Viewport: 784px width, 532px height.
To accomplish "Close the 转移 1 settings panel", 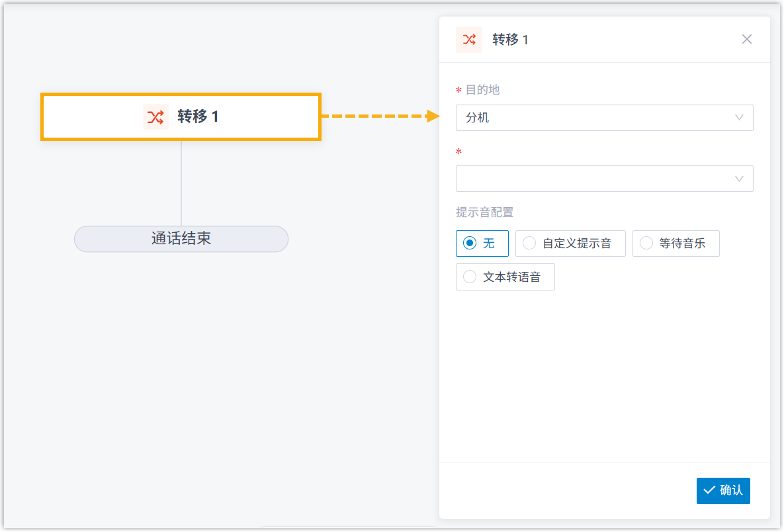I will click(x=746, y=39).
